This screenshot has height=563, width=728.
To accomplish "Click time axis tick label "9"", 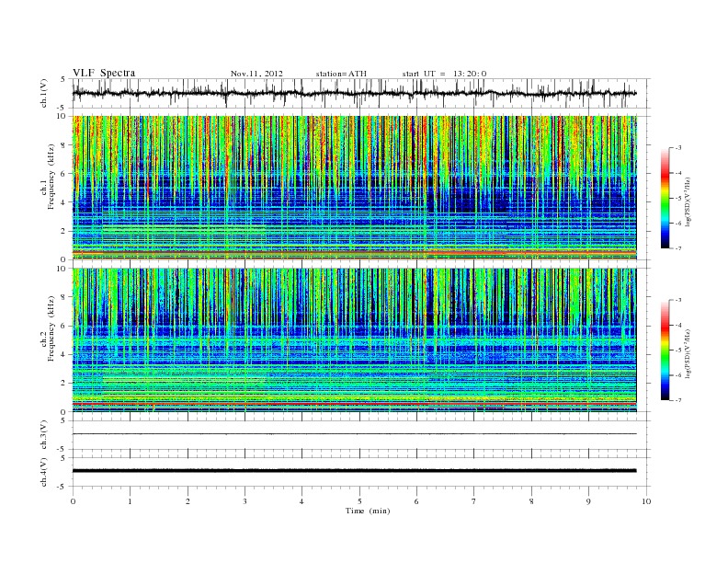I will pyautogui.click(x=588, y=501).
